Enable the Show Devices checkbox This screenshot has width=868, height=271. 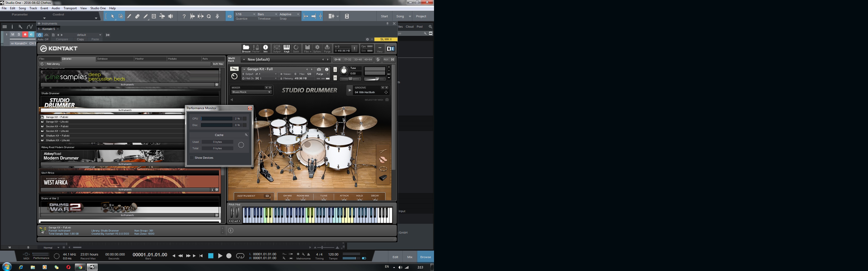(191, 158)
